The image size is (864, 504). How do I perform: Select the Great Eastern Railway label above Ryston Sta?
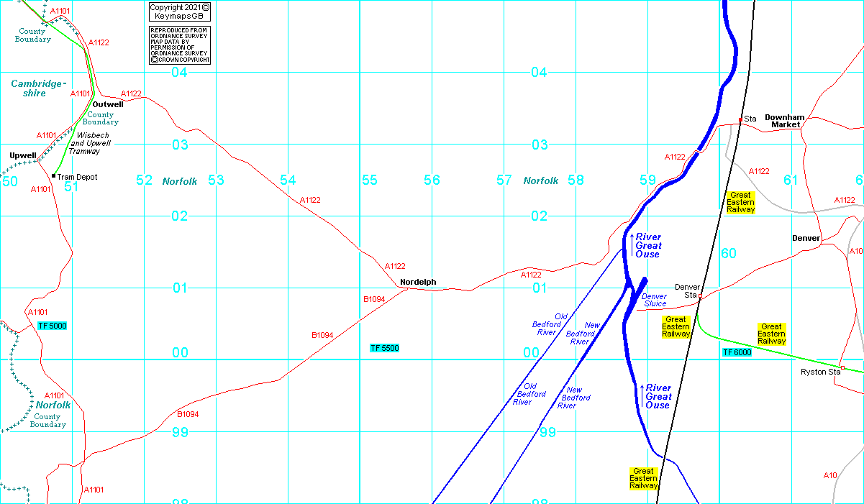(771, 334)
